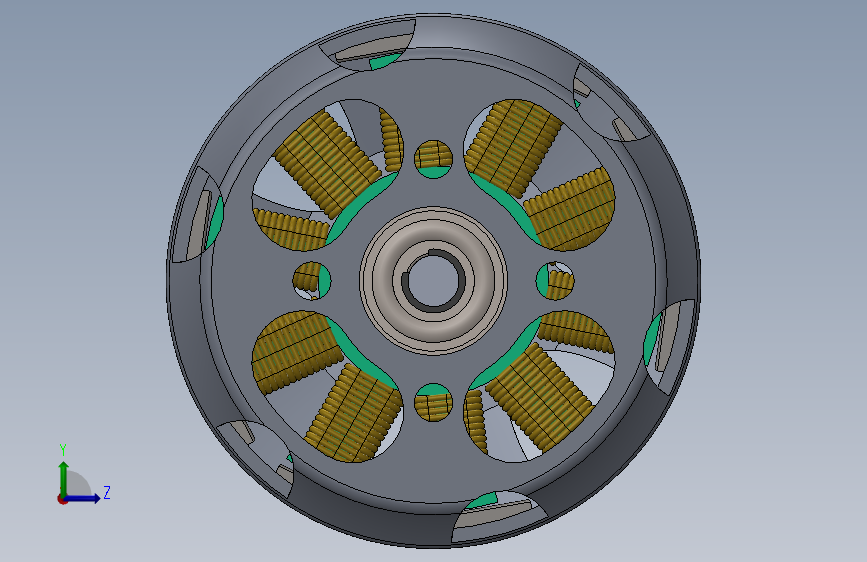Viewport: 867px width, 562px height.
Task: Select the small round hole right of the bearing
Action: tap(555, 280)
